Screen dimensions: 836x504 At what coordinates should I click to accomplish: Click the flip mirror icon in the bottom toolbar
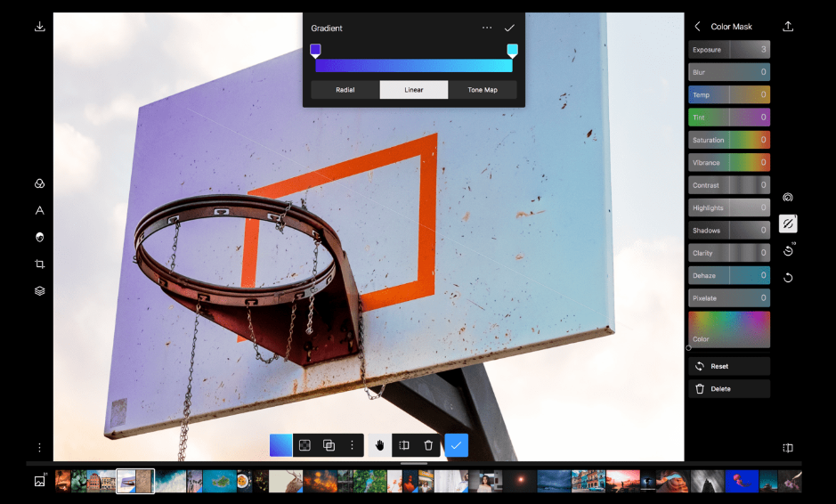[404, 445]
